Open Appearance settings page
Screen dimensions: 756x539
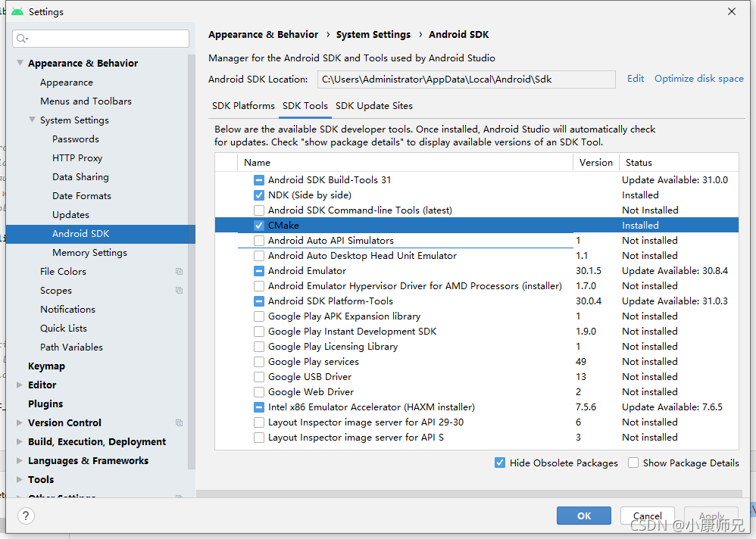pos(67,83)
